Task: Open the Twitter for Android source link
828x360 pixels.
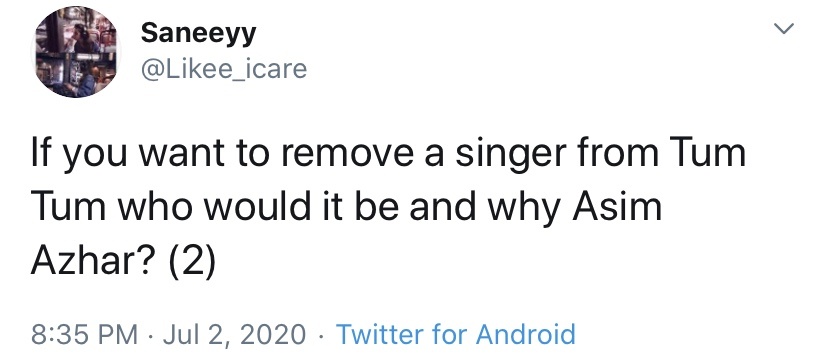Action: click(455, 334)
